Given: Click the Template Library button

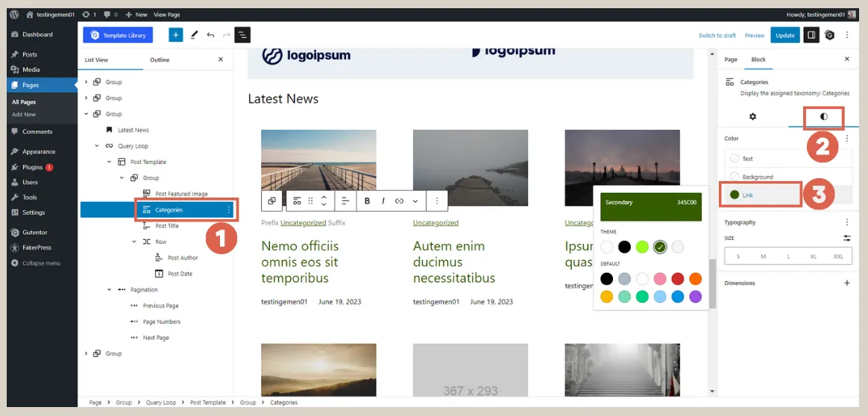Looking at the screenshot, I should (x=118, y=35).
